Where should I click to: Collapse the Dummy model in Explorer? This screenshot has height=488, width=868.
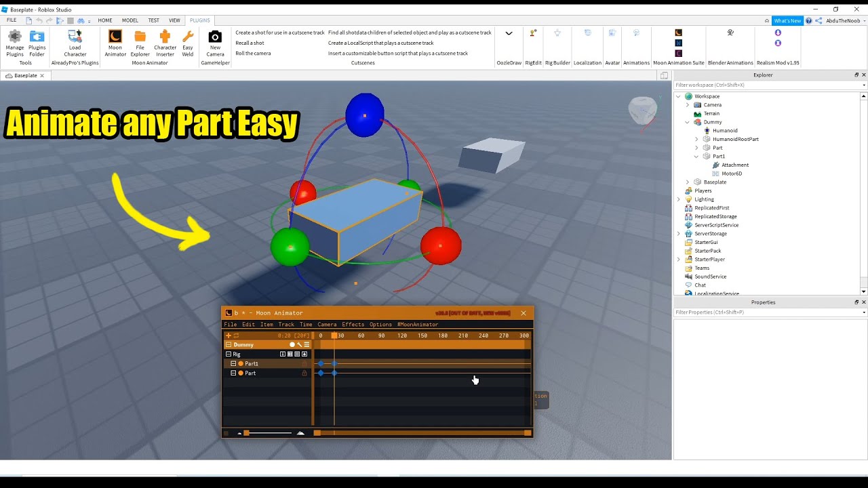point(688,122)
